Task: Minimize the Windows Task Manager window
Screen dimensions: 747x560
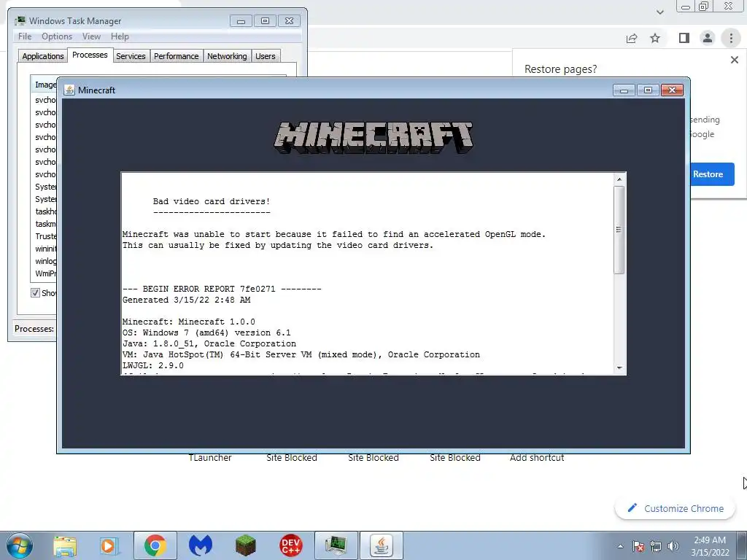Action: click(x=241, y=21)
